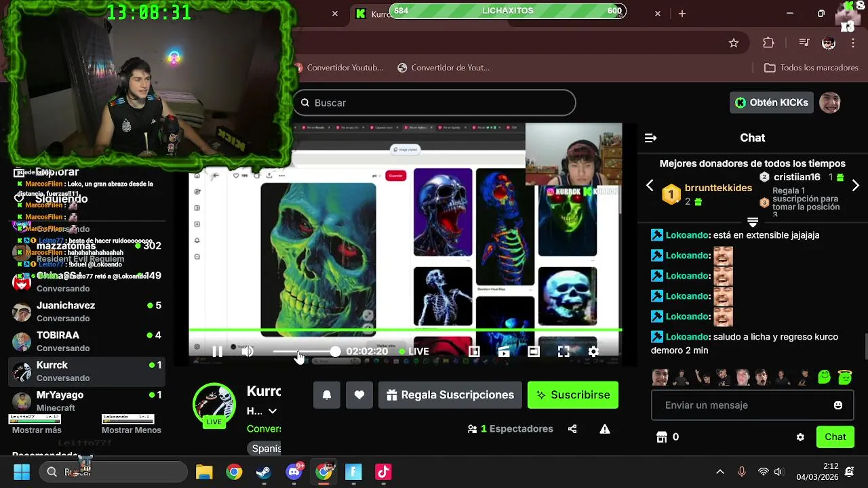The height and width of the screenshot is (488, 868).
Task: Open chat settings gear icon
Action: pyautogui.click(x=800, y=437)
